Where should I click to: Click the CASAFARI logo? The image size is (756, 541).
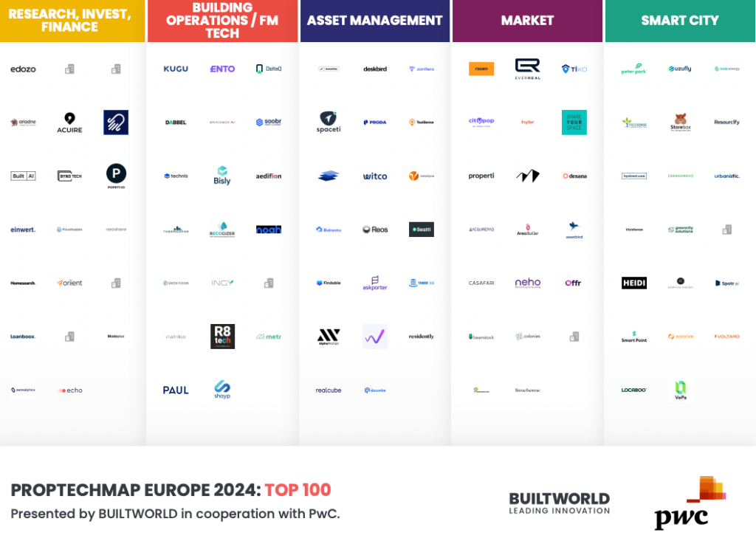pos(481,283)
